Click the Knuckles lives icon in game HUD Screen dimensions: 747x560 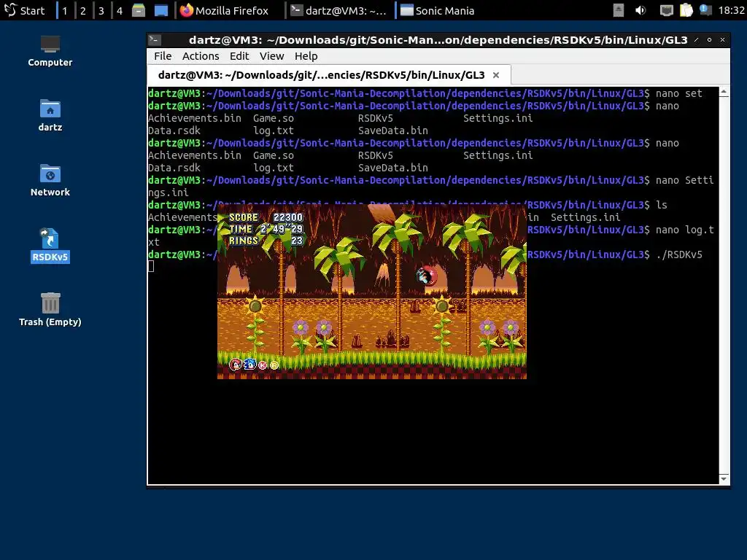236,365
